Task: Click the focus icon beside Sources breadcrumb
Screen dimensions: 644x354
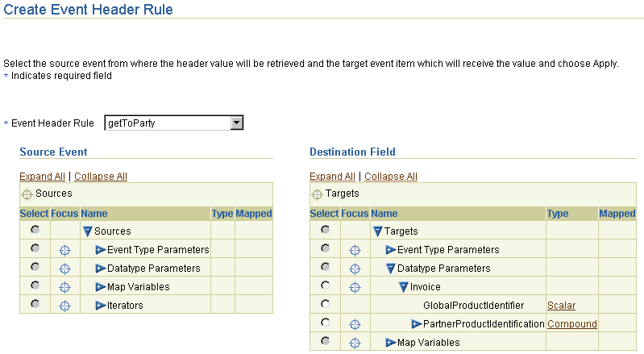Action: 27,194
